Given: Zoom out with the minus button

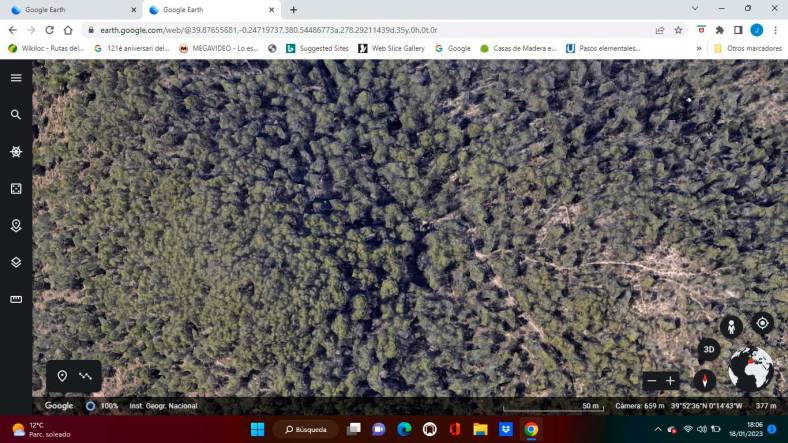Looking at the screenshot, I should point(652,381).
